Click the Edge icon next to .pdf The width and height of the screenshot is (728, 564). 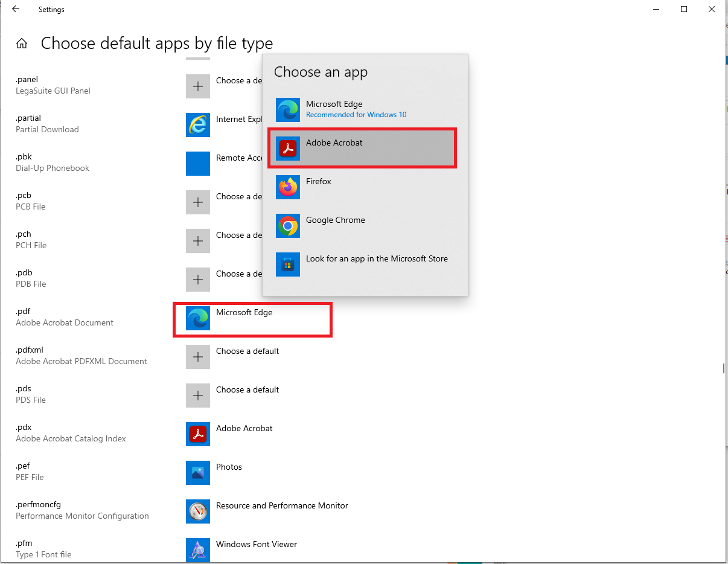(198, 318)
